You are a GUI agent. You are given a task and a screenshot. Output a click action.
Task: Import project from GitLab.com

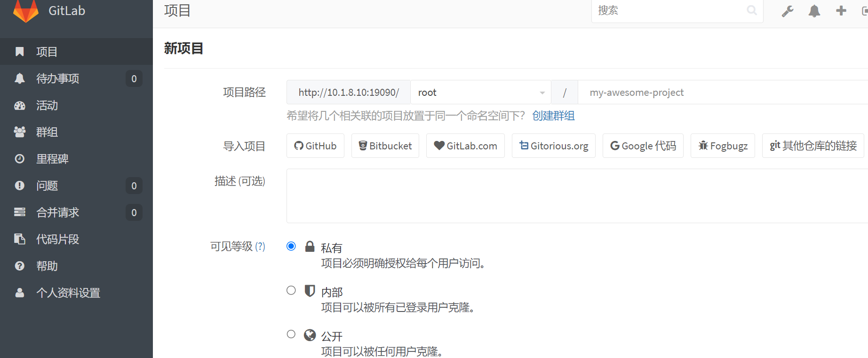coord(465,146)
